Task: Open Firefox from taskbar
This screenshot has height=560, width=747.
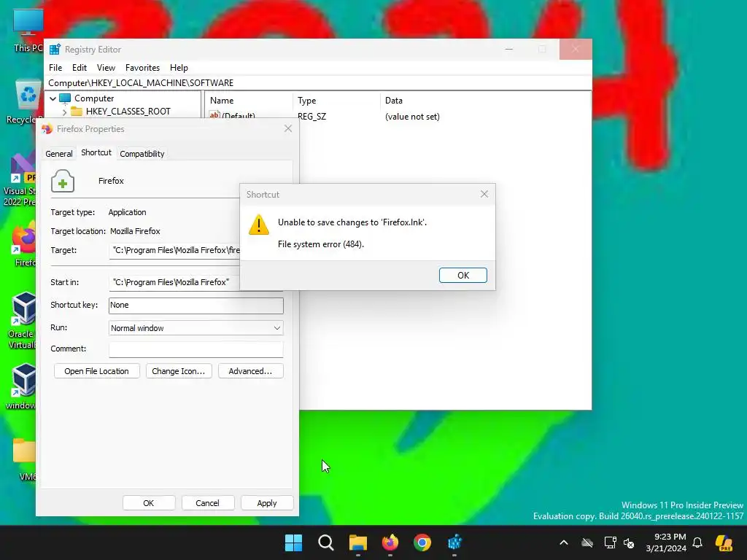Action: [x=390, y=542]
